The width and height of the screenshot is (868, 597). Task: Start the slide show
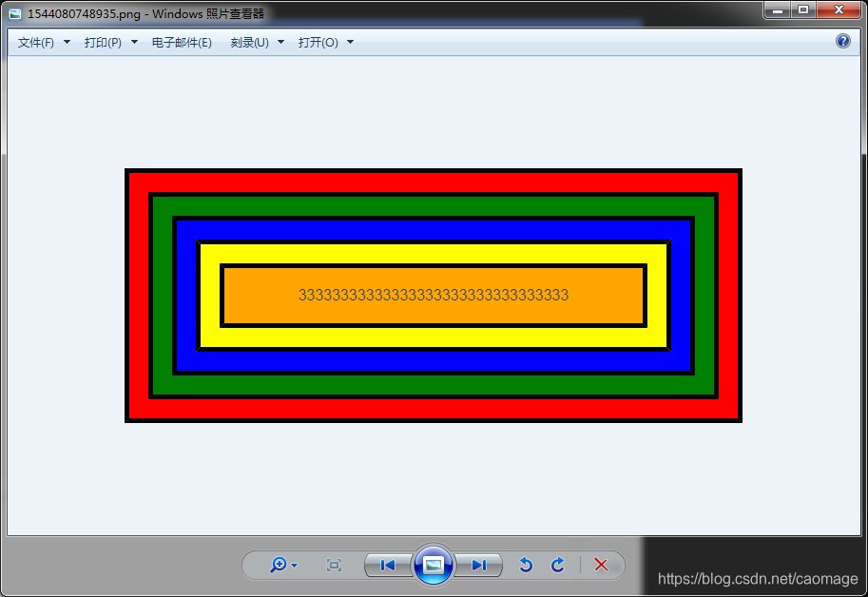tap(434, 565)
